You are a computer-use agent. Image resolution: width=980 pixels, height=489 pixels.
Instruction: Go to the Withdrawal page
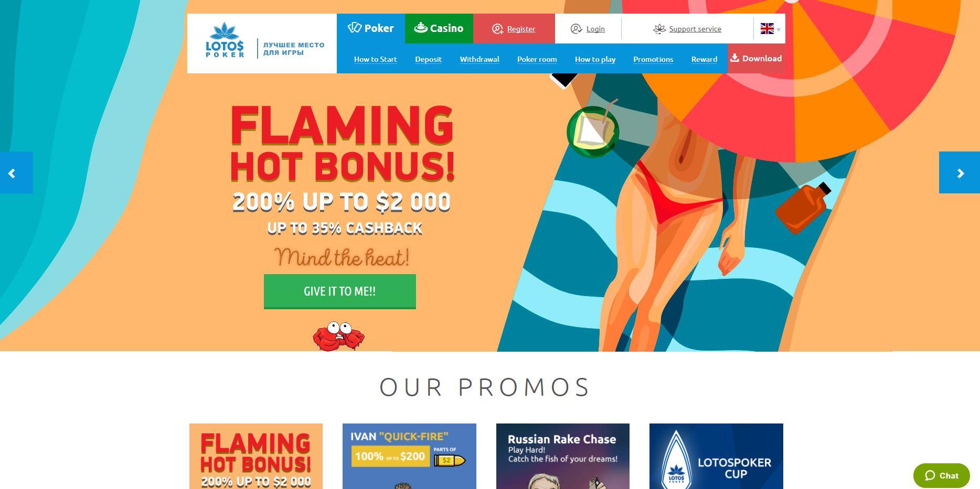point(480,59)
